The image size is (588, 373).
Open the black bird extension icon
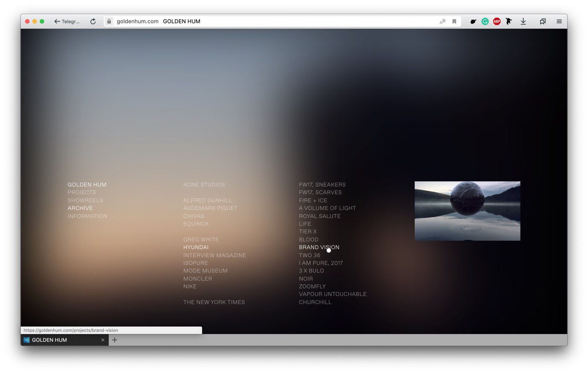473,21
